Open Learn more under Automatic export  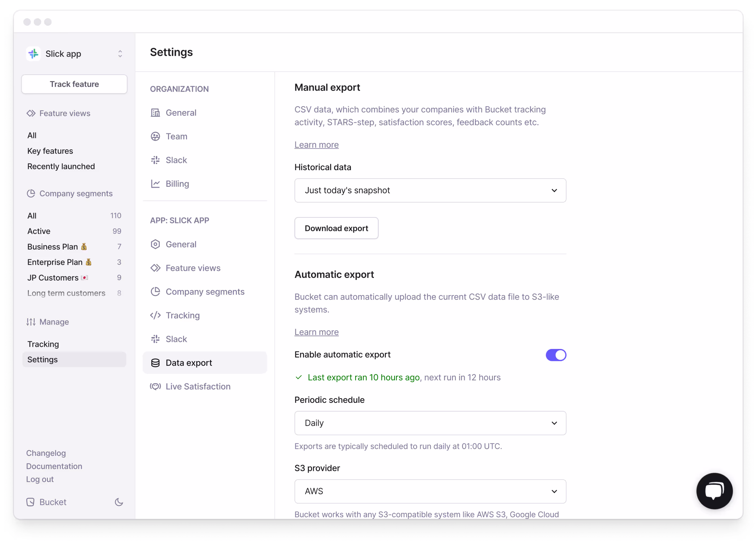316,332
